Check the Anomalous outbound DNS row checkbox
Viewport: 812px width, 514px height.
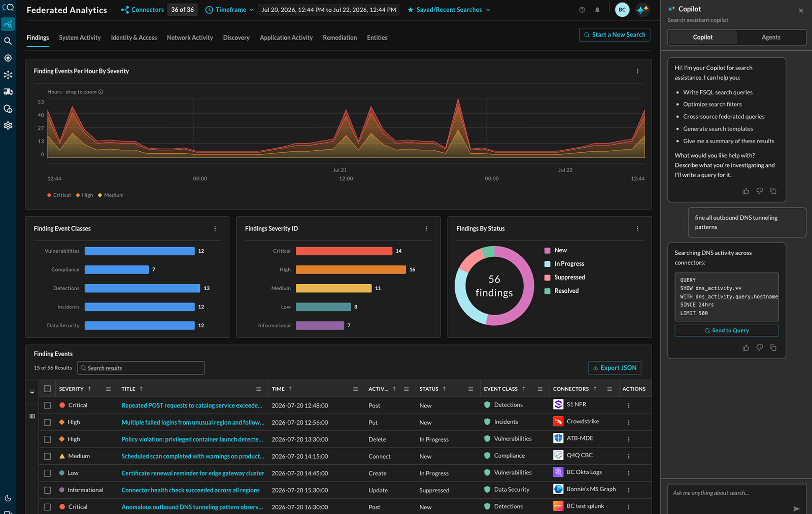pos(47,507)
